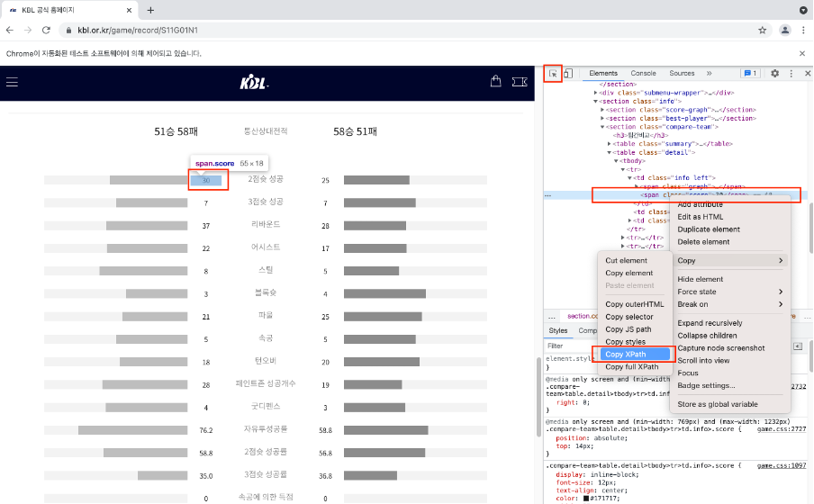Click the inspect element picker icon
814x504 pixels.
[553, 74]
